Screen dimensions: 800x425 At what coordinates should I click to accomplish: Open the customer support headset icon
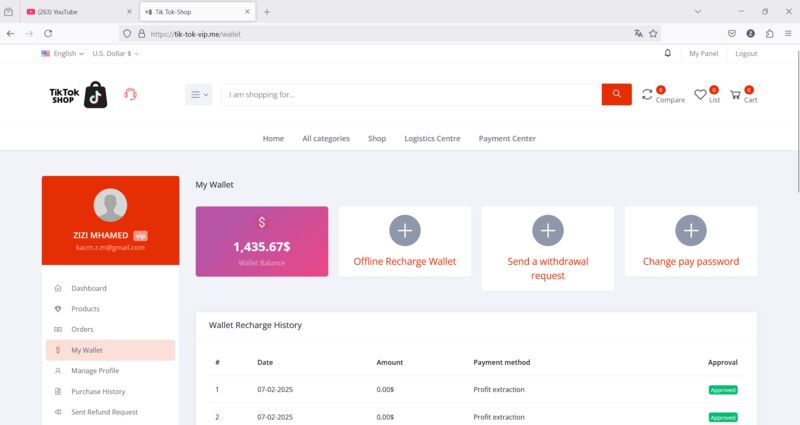click(130, 94)
